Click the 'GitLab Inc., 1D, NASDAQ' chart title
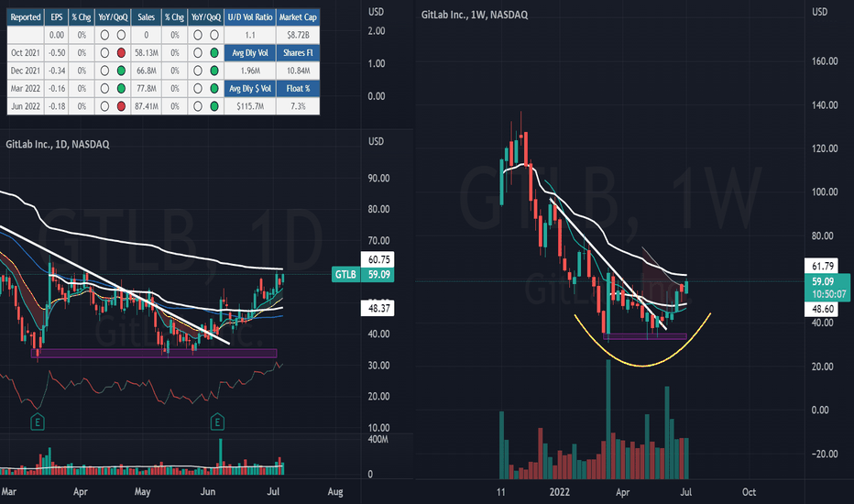 pos(58,145)
